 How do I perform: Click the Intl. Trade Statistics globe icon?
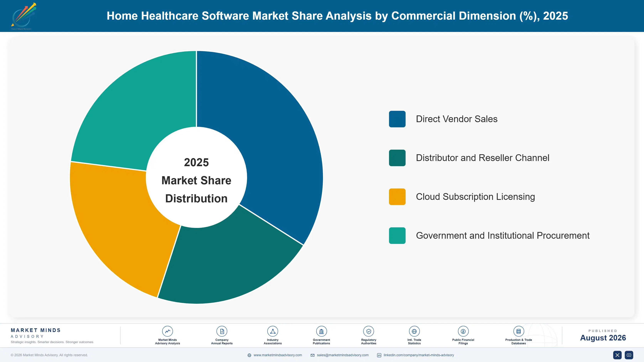coord(414,331)
